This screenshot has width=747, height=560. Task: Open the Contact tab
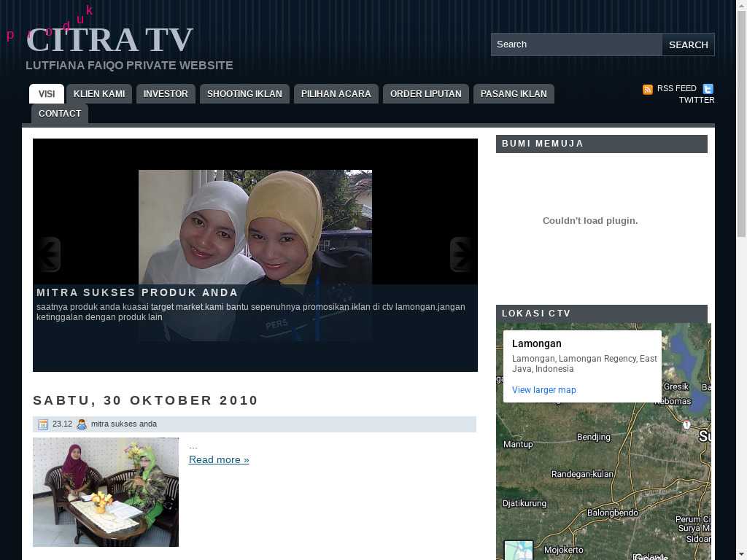(60, 114)
